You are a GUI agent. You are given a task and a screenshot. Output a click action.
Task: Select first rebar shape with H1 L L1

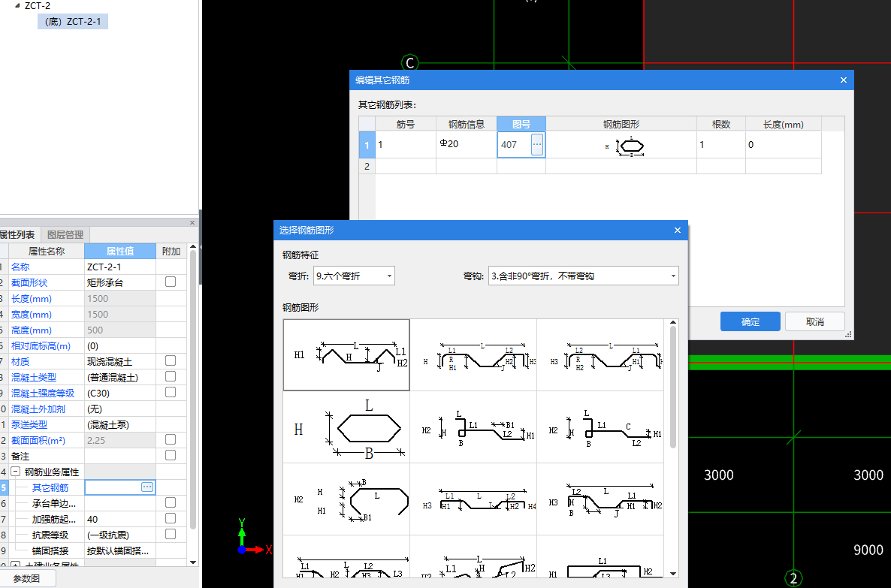346,355
